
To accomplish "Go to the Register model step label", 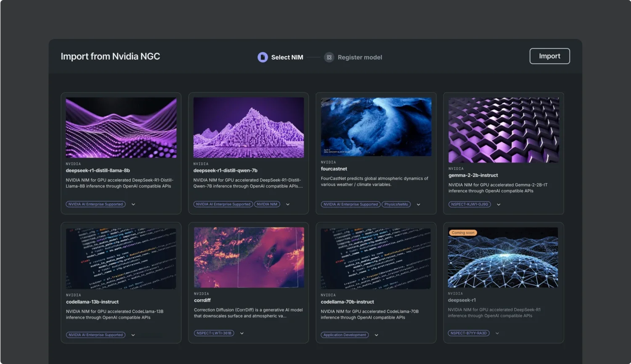I will [360, 57].
